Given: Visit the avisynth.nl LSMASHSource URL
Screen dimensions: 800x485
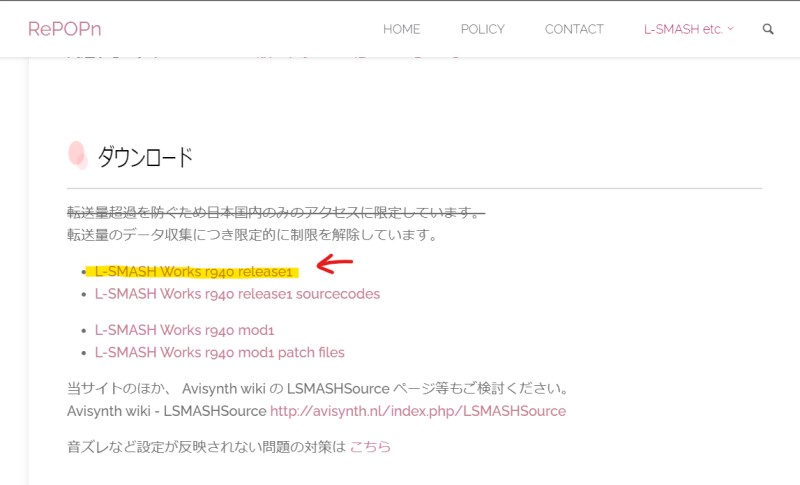Looking at the screenshot, I should [x=418, y=411].
